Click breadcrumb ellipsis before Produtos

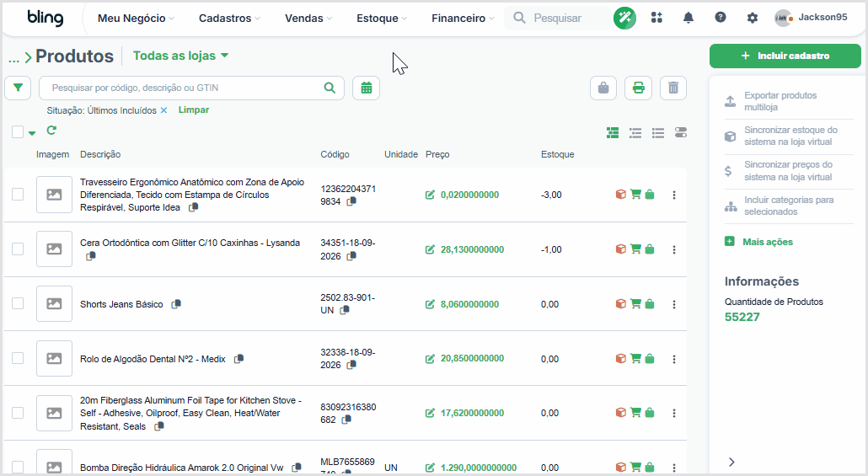pyautogui.click(x=13, y=57)
